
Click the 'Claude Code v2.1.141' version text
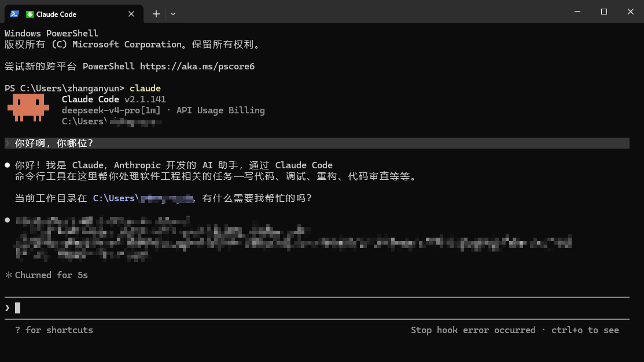(114, 99)
